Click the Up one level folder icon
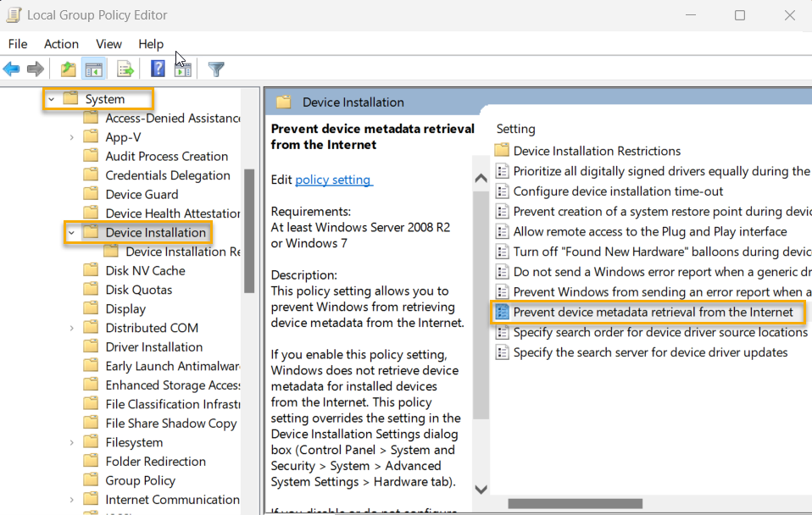Screen dimensions: 812x515 pyautogui.click(x=66, y=69)
